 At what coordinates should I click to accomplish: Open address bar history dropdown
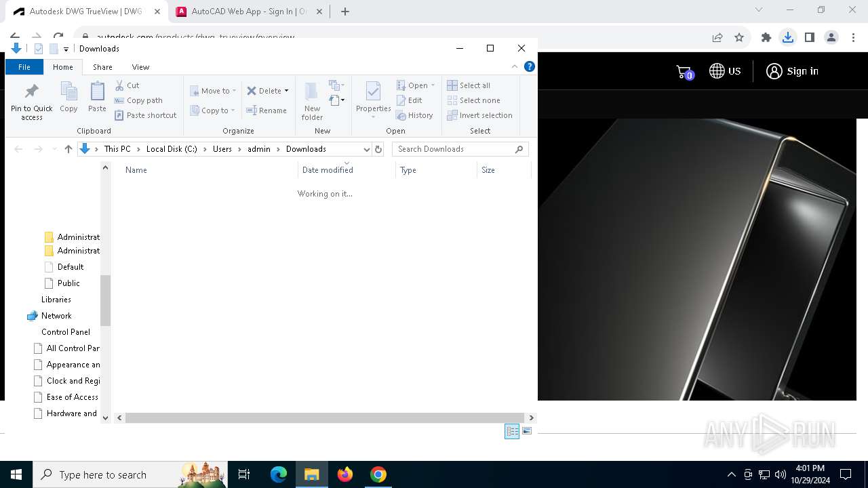[x=366, y=149]
